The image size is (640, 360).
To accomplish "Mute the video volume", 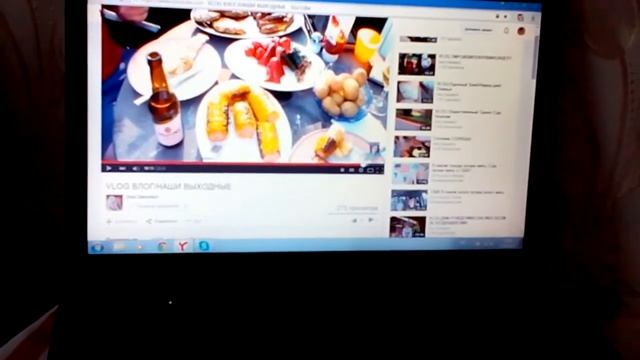I will (x=136, y=168).
